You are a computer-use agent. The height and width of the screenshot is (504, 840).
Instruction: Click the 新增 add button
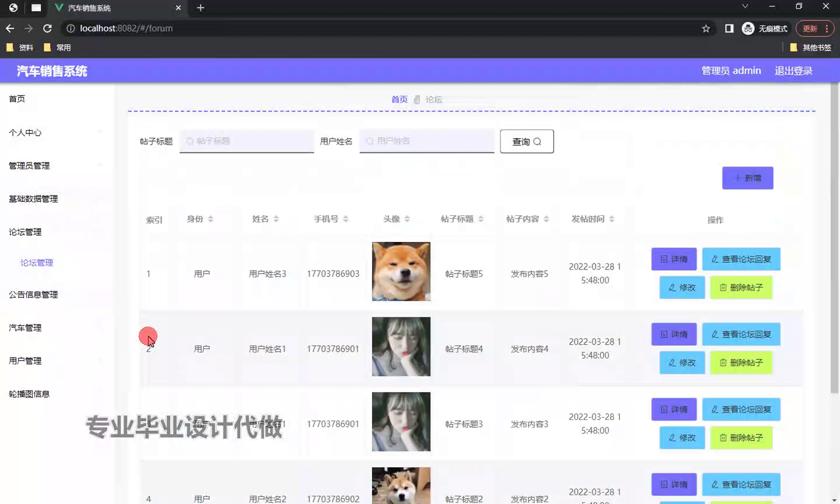748,178
